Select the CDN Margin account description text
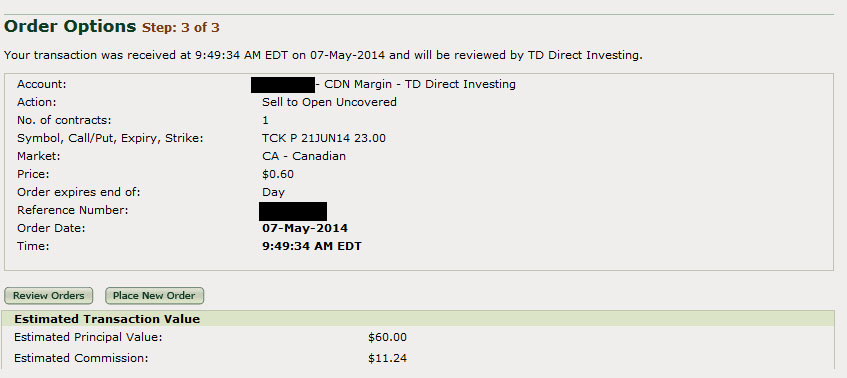This screenshot has height=378, width=847. [x=415, y=84]
